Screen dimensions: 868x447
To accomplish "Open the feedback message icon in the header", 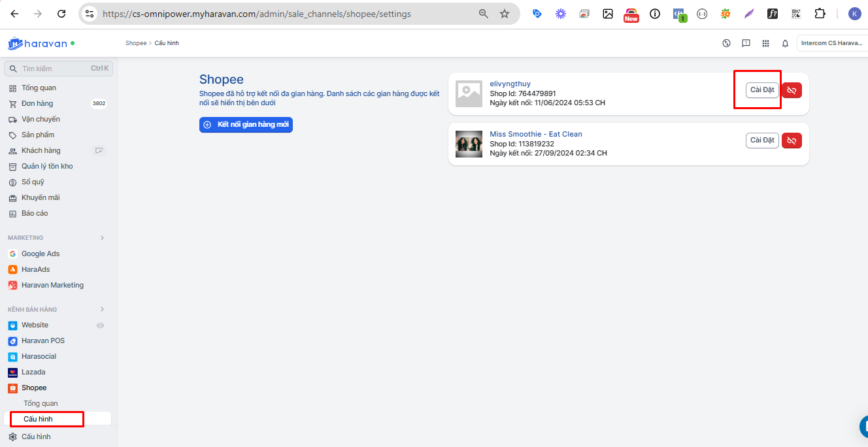I will click(746, 43).
